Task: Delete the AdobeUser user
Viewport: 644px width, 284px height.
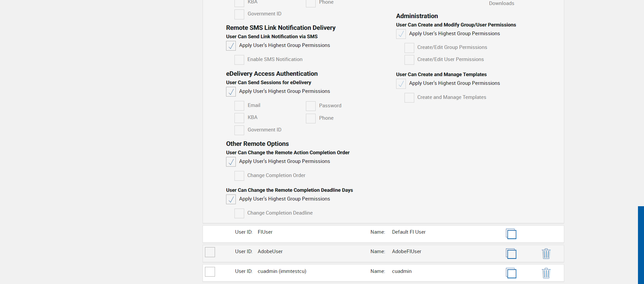Action: tap(546, 253)
